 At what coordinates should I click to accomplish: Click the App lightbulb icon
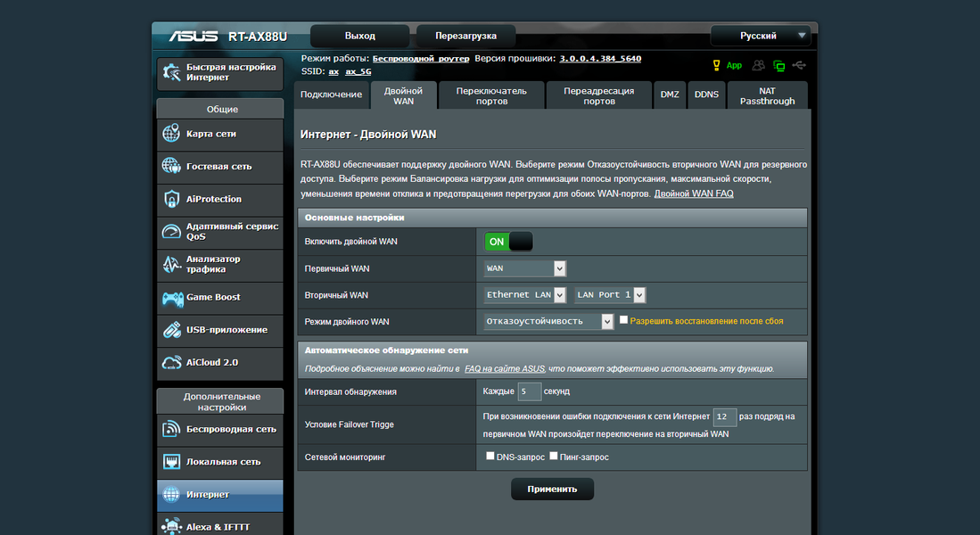click(x=716, y=65)
